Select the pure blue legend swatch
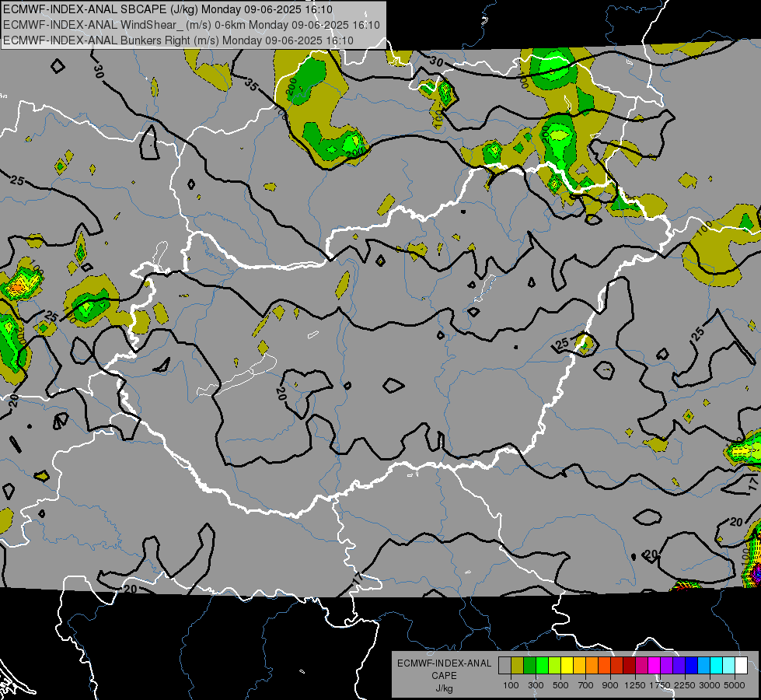This screenshot has width=761, height=700. [x=692, y=666]
